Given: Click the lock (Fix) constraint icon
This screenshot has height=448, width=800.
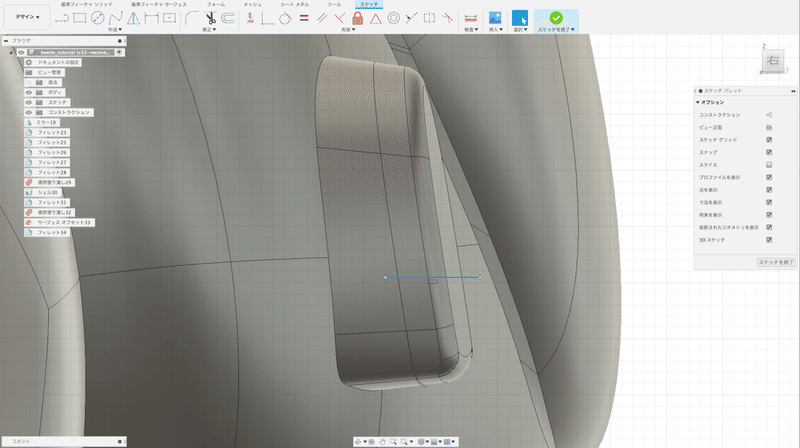Looking at the screenshot, I should click(x=357, y=18).
